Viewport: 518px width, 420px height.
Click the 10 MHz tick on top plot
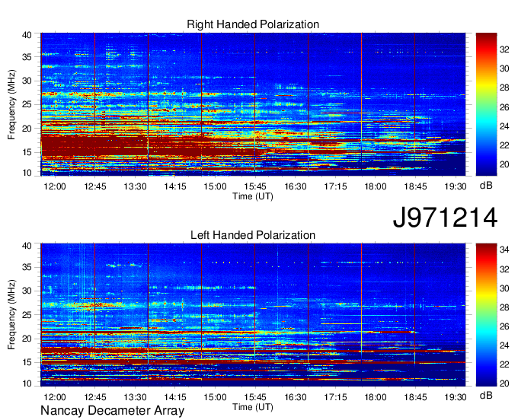tap(27, 173)
